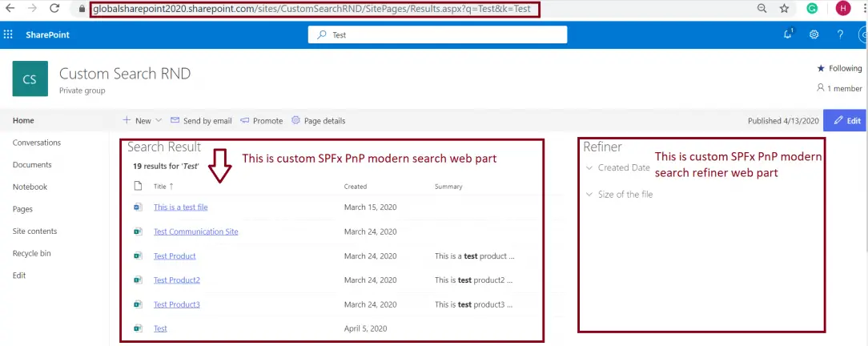868x346 pixels.
Task: Click summary This is test product2
Action: tap(473, 280)
